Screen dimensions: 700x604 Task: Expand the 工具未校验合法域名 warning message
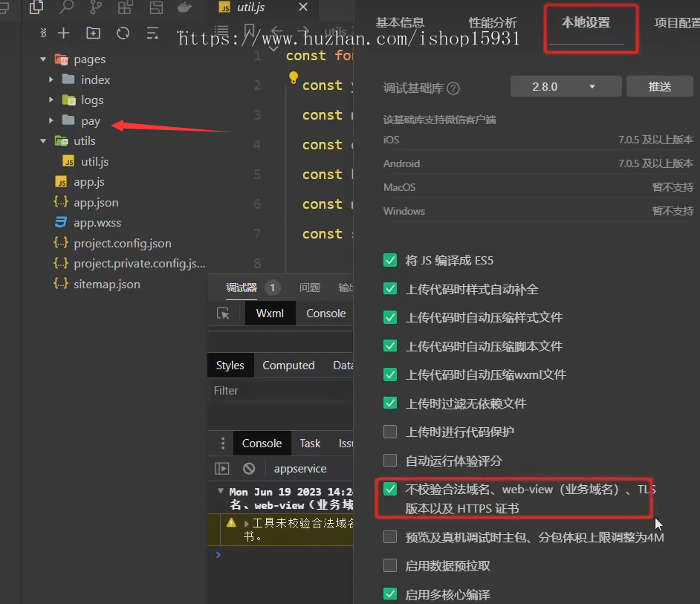coord(247,523)
